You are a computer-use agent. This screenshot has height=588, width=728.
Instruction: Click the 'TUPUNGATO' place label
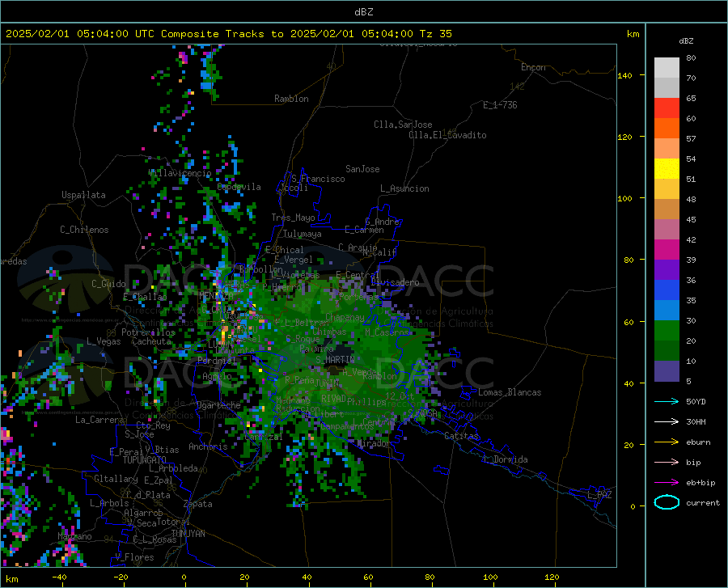click(145, 460)
